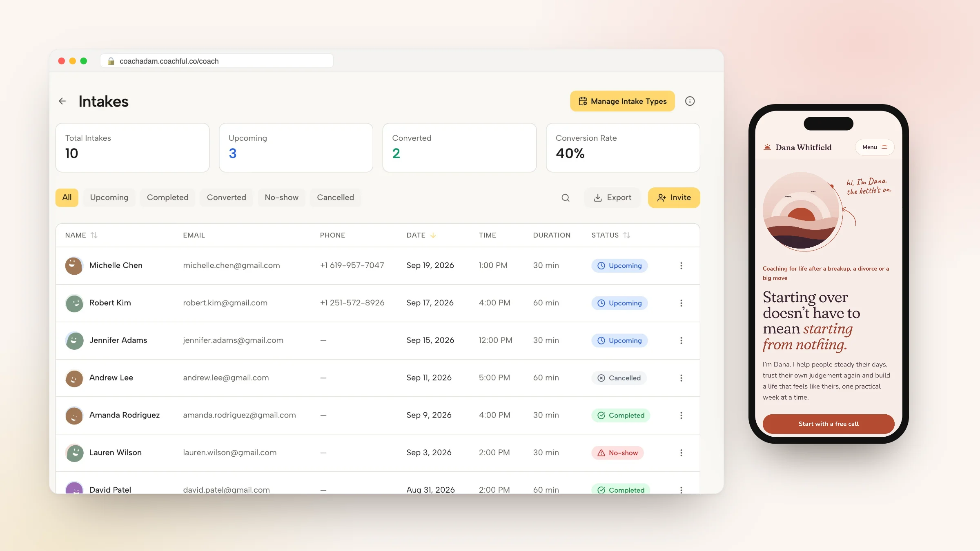Switch to the No-show filter tab
Image resolution: width=980 pixels, height=551 pixels.
pyautogui.click(x=281, y=198)
